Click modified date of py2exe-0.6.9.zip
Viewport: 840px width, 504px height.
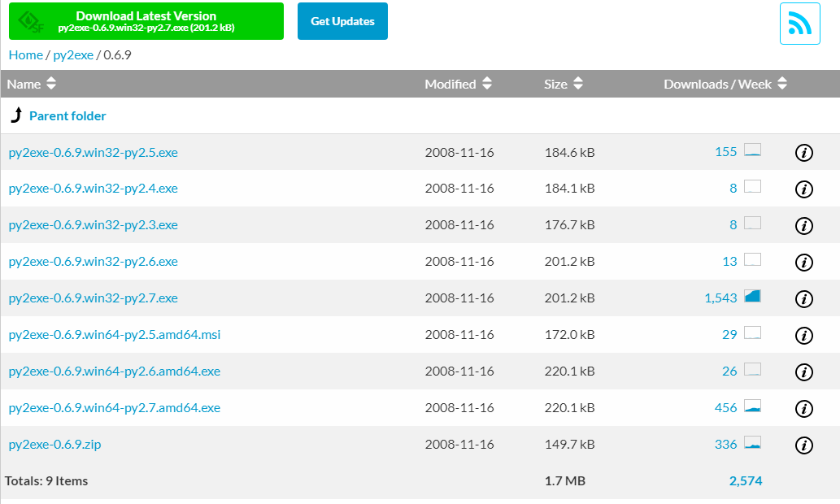pyautogui.click(x=459, y=445)
